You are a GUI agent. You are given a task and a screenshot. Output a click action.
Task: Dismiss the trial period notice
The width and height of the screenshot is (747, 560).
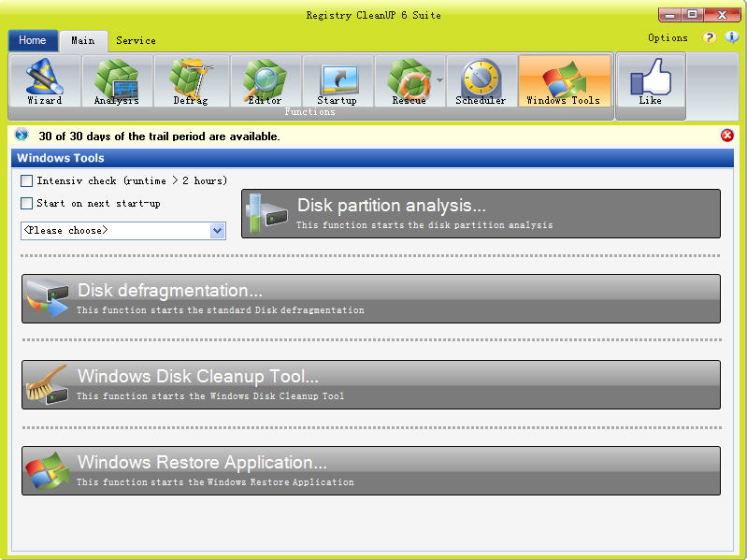tap(727, 136)
